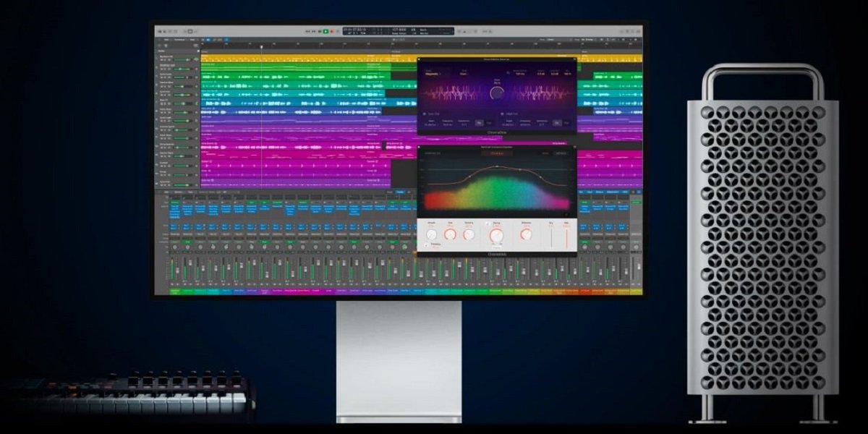Click the Size knob in ChromaVerb
868x434 pixels.
pos(450,234)
